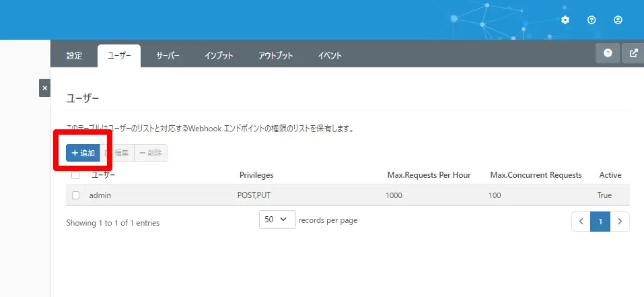Open the settings gear icon in header
This screenshot has height=297, width=644.
pyautogui.click(x=565, y=20)
